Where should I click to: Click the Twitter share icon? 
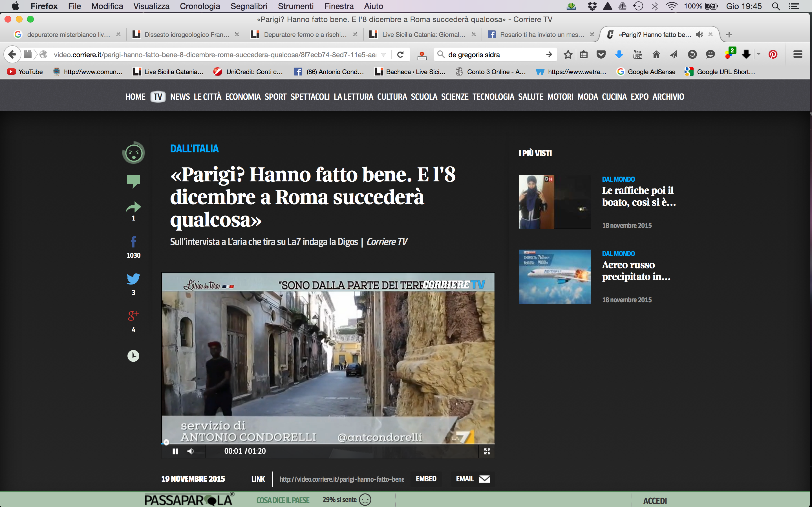click(133, 279)
